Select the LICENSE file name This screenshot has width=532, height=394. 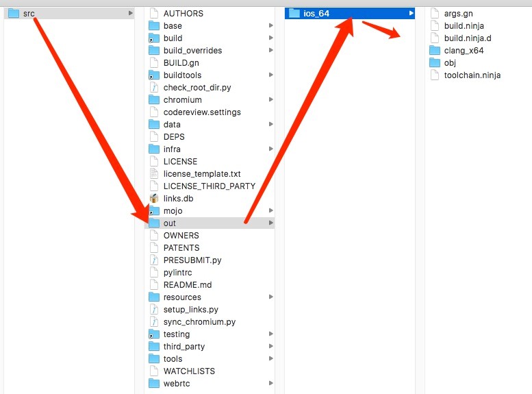(180, 161)
